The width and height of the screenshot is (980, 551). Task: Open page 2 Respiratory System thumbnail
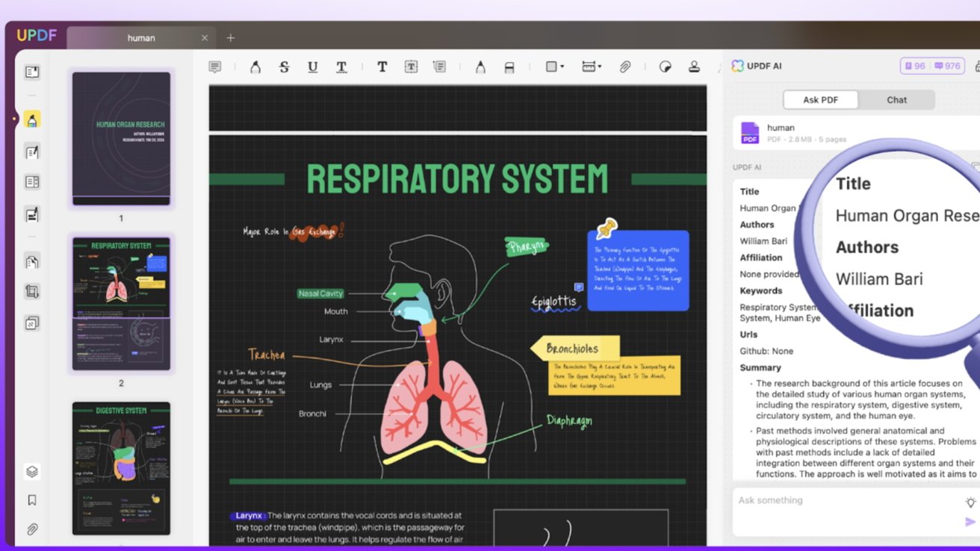click(x=121, y=304)
